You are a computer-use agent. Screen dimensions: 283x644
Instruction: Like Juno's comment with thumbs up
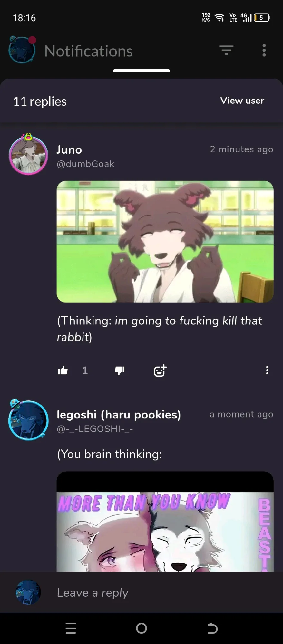click(x=63, y=370)
